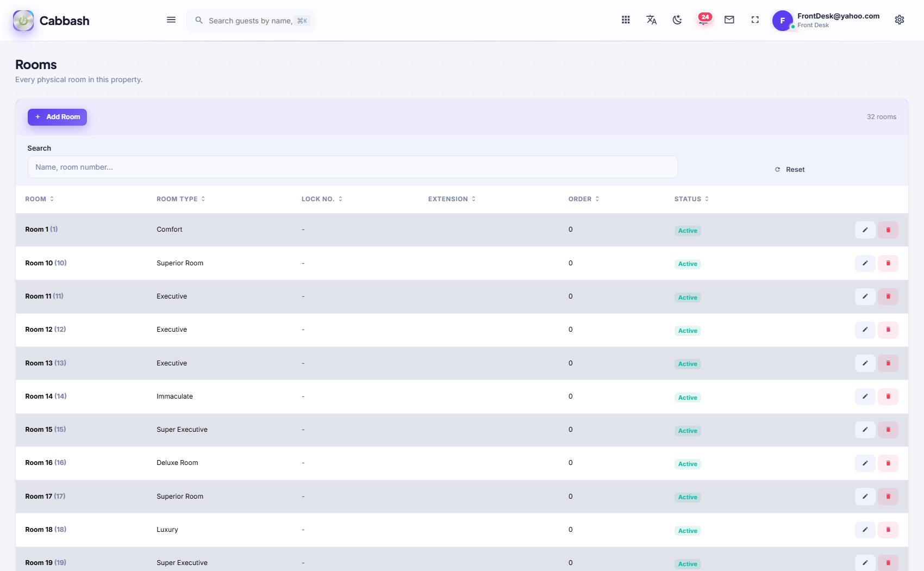Open the apps grid icon
This screenshot has height=571, width=924.
coord(626,20)
